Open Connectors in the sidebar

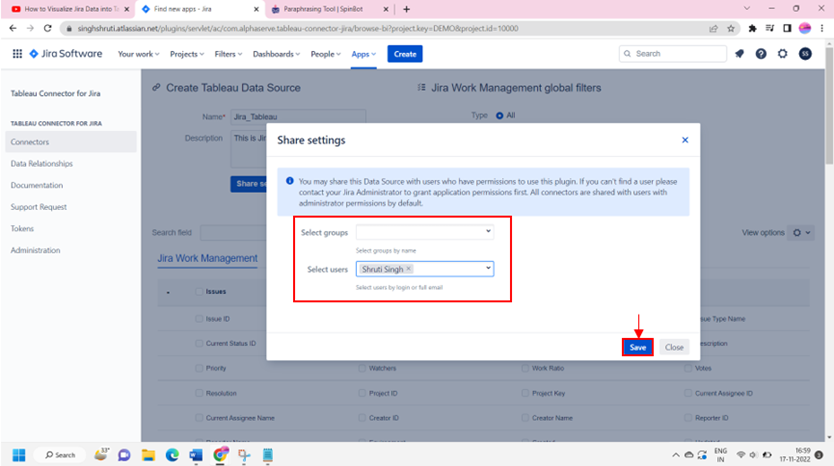coord(71,142)
